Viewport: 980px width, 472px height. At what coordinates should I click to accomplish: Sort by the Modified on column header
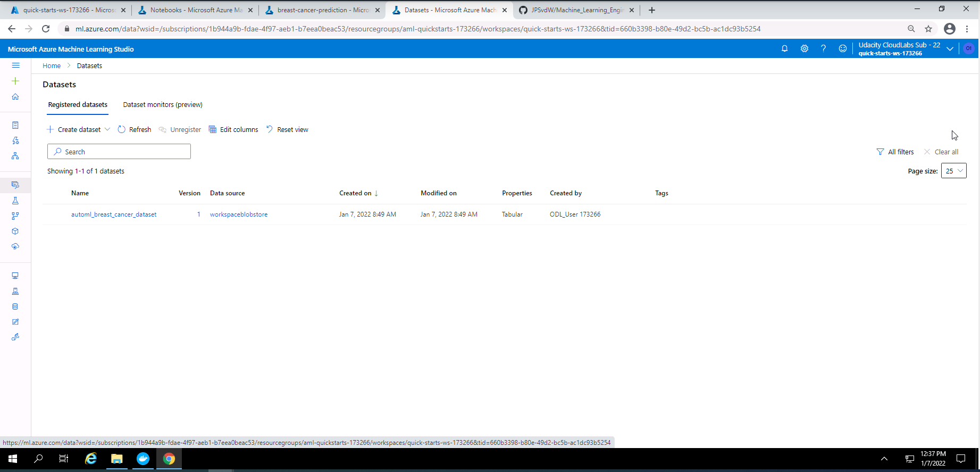tap(439, 193)
